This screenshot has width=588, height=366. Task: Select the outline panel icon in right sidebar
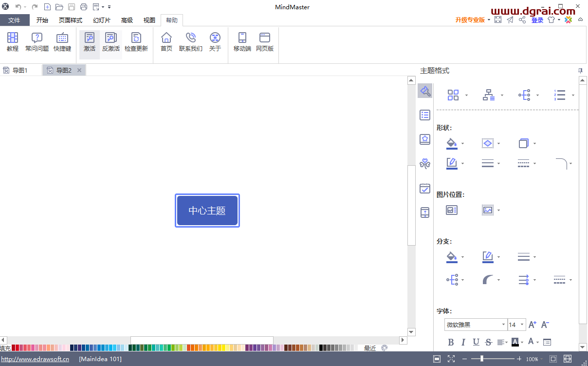(424, 115)
